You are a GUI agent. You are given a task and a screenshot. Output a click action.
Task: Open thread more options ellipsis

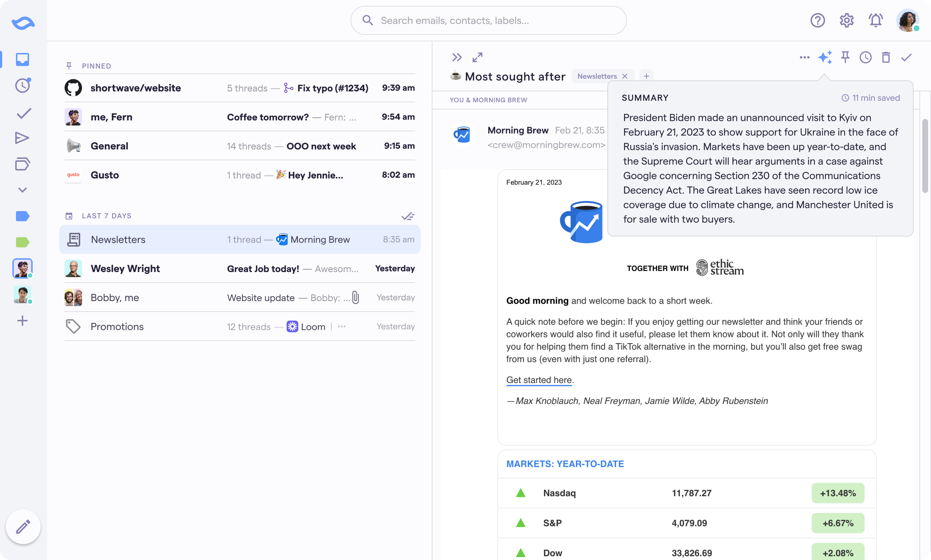(x=805, y=57)
